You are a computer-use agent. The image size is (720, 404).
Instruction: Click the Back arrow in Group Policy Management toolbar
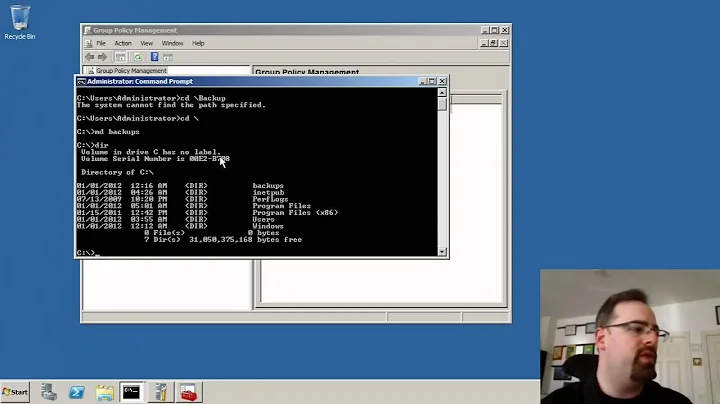tap(90, 57)
